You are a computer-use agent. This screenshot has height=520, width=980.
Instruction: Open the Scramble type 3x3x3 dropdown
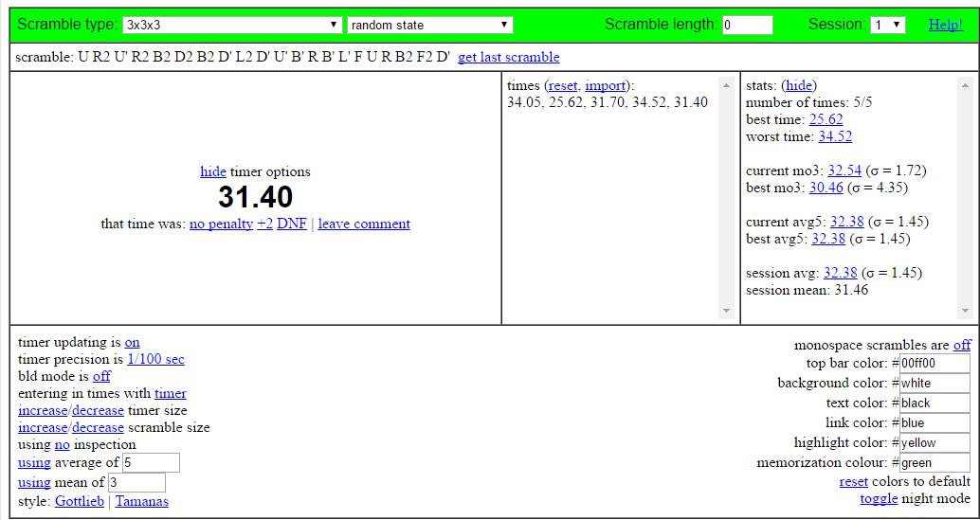[x=232, y=25]
